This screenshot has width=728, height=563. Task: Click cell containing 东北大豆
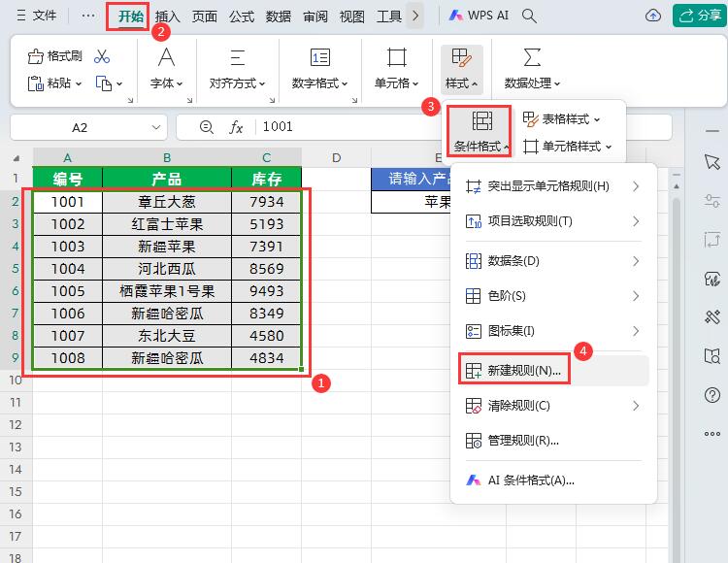pyautogui.click(x=167, y=336)
